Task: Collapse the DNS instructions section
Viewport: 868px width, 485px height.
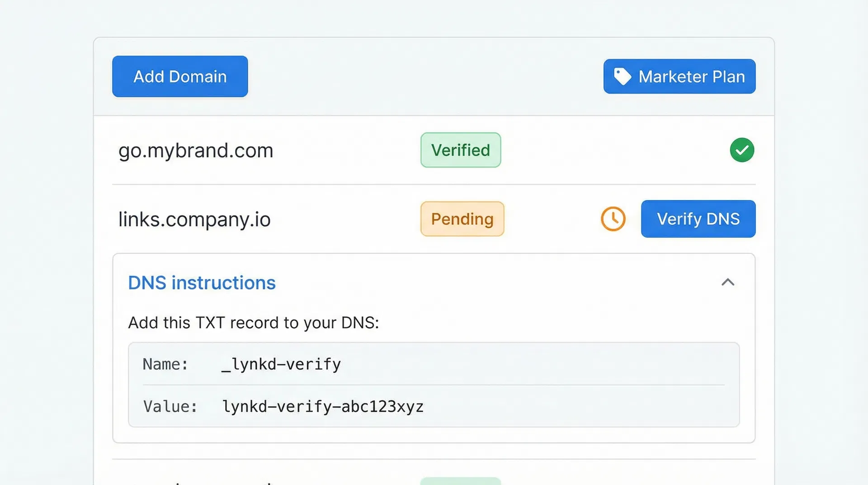Action: (x=728, y=282)
